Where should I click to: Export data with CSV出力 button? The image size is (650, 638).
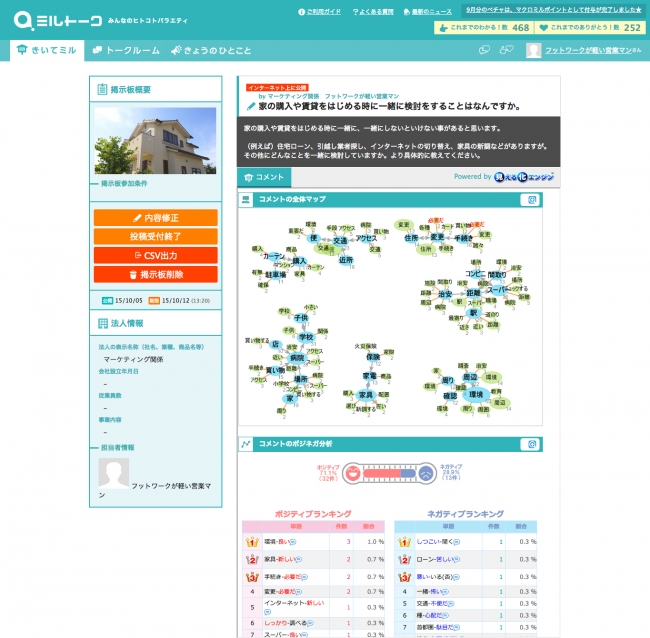coord(155,255)
